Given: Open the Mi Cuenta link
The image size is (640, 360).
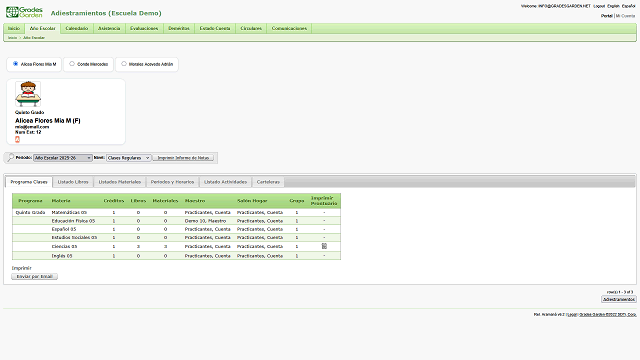Looking at the screenshot, I should click(x=625, y=16).
